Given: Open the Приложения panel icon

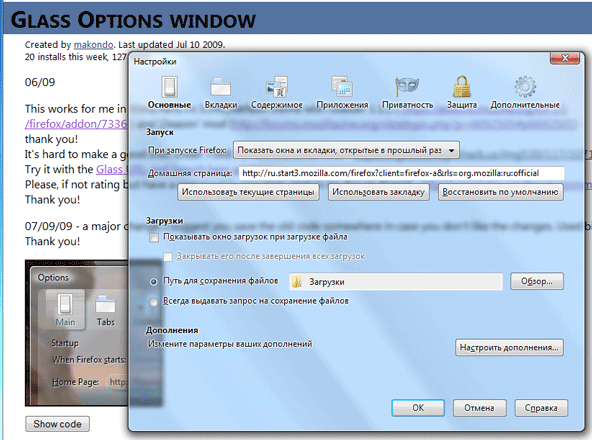Looking at the screenshot, I should click(x=342, y=86).
